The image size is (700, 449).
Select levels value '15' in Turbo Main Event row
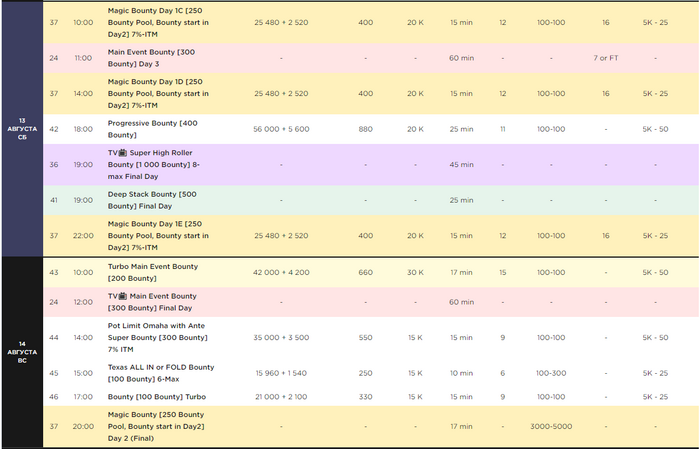pyautogui.click(x=503, y=272)
